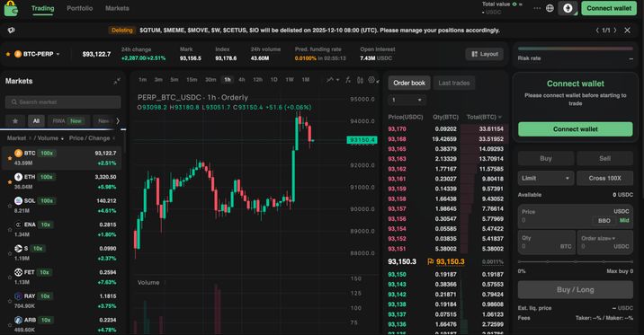Set the chart interval to 1D

[x=274, y=80]
